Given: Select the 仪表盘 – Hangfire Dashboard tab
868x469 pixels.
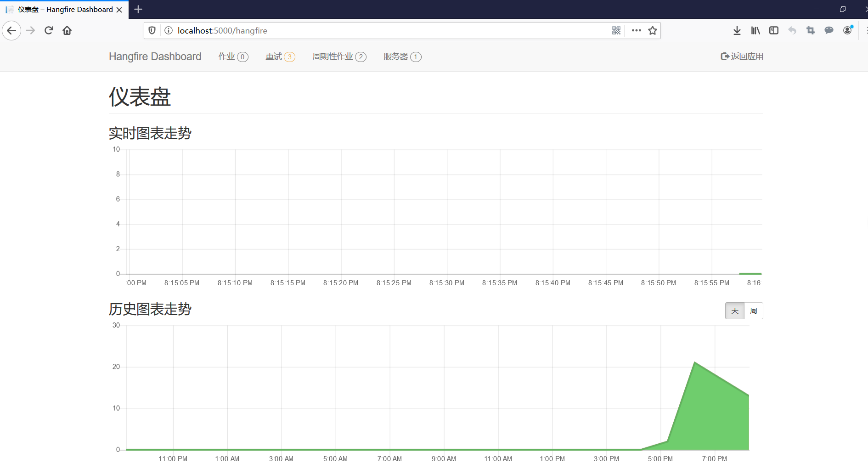Looking at the screenshot, I should click(64, 10).
